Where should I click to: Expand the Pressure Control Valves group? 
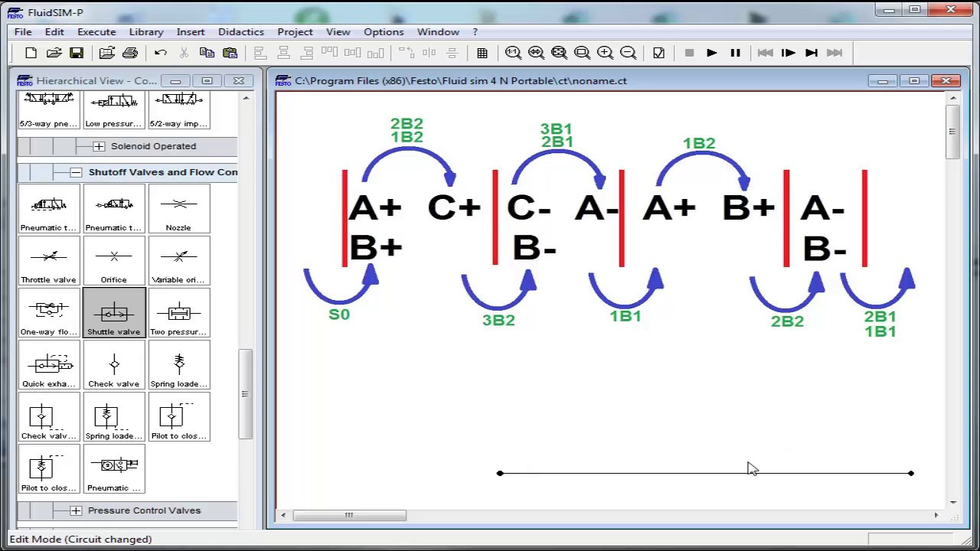[76, 510]
